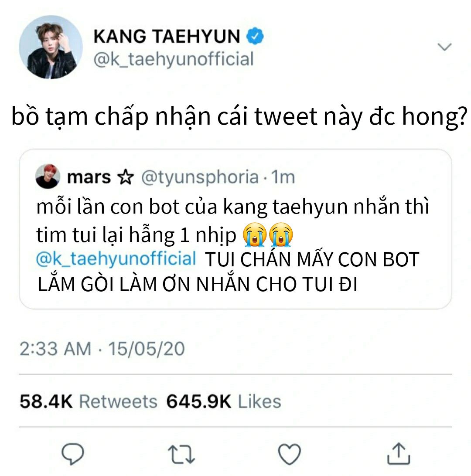Click the 1m time on quoted tweet
Viewport: 471px width, 476px height.
point(283,177)
